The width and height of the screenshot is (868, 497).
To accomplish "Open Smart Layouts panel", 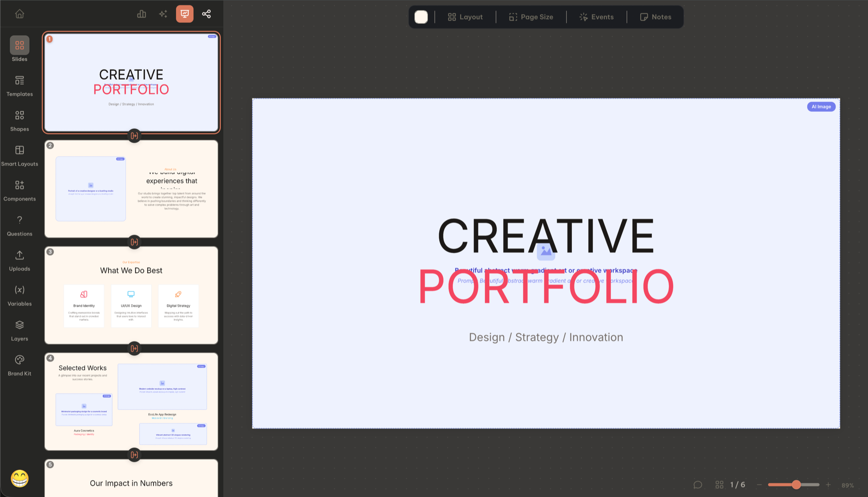I will coord(19,156).
